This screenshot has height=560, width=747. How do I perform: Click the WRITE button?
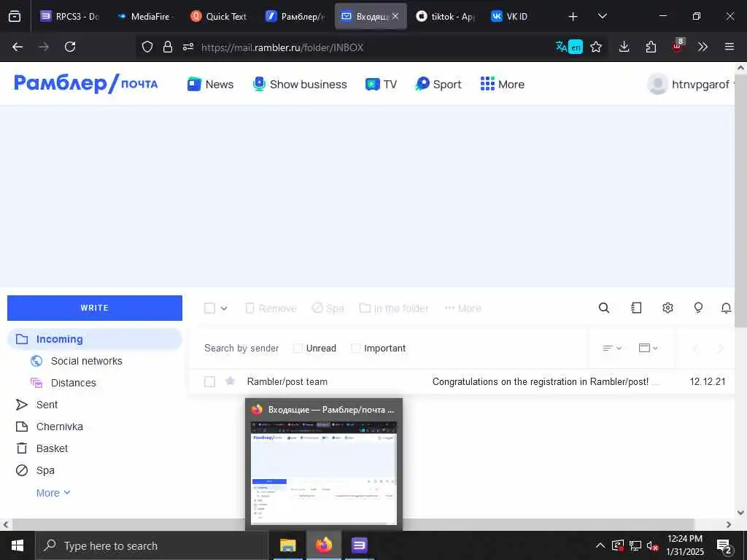pos(94,308)
